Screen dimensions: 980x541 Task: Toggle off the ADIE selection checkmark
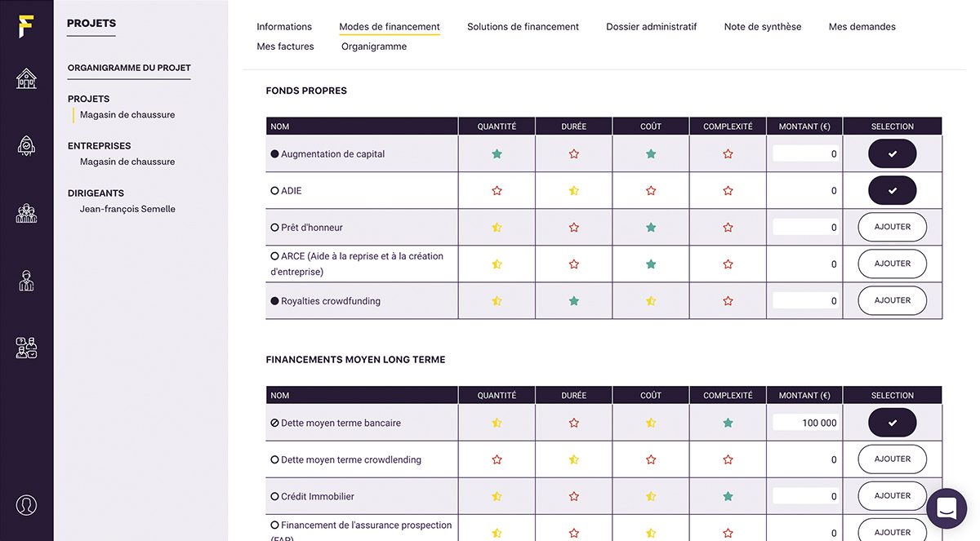892,190
